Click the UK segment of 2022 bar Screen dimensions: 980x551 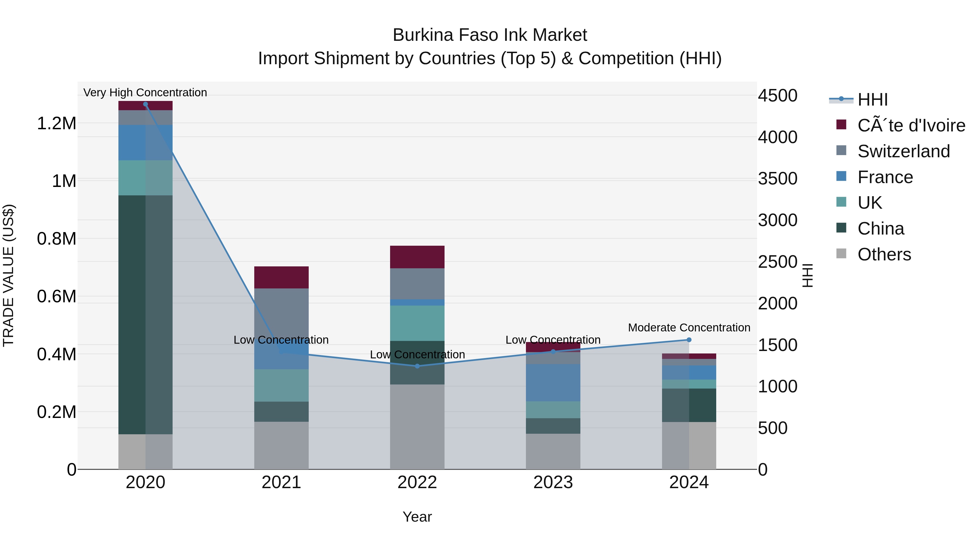pos(417,323)
